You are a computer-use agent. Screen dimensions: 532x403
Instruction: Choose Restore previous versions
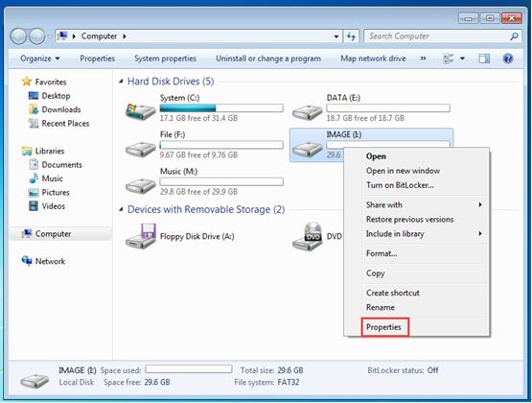[409, 220]
